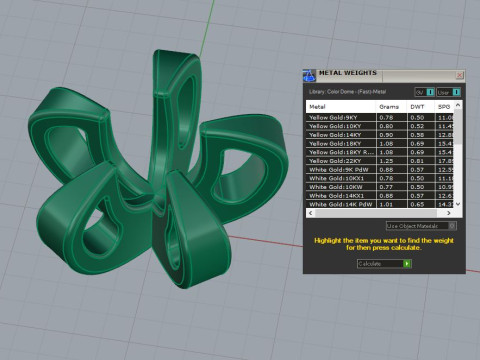Image resolution: width=480 pixels, height=360 pixels.
Task: Click the SPG column header
Action: (444, 107)
